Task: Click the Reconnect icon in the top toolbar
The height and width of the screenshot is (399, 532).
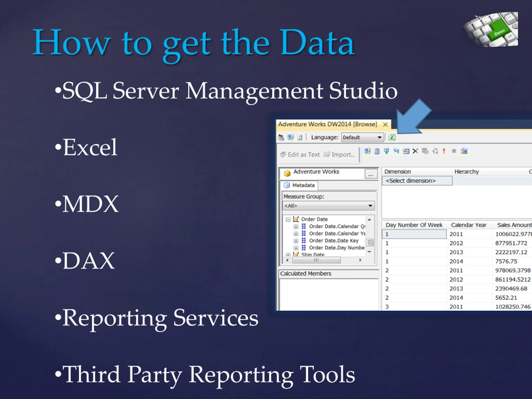Action: (x=291, y=137)
